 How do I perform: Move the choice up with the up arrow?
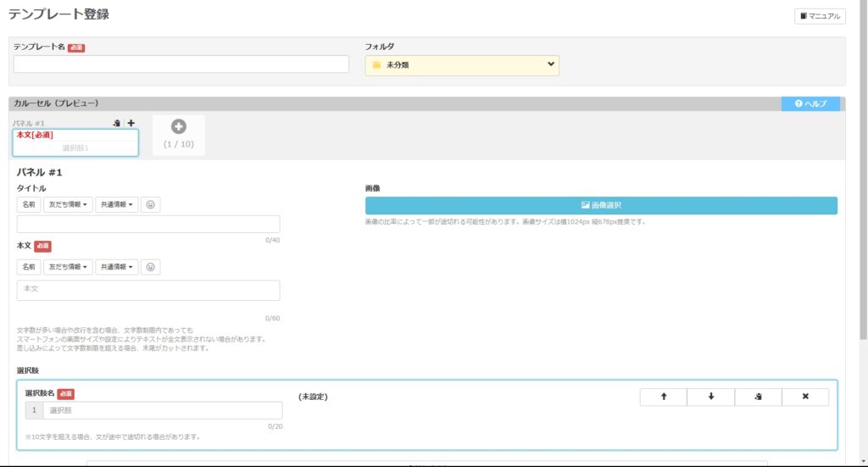coord(663,397)
